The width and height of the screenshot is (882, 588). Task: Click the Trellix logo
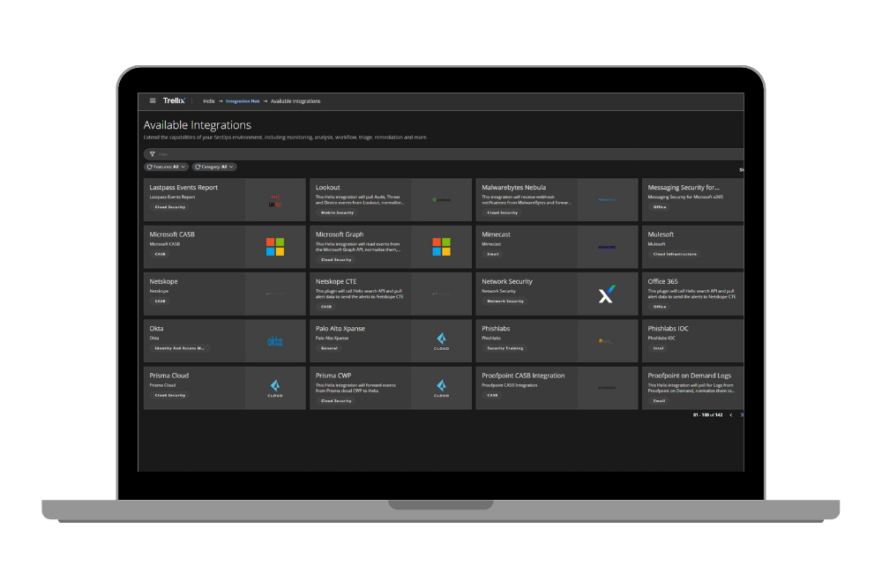click(174, 100)
